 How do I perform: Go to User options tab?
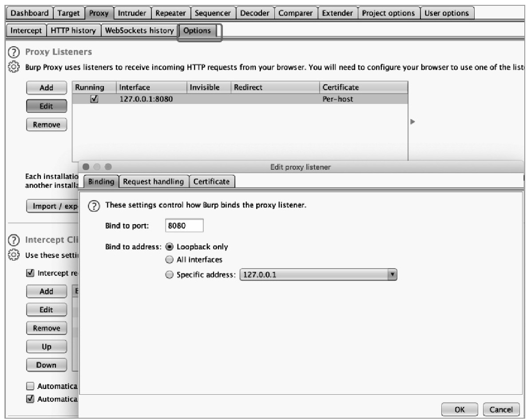point(447,13)
